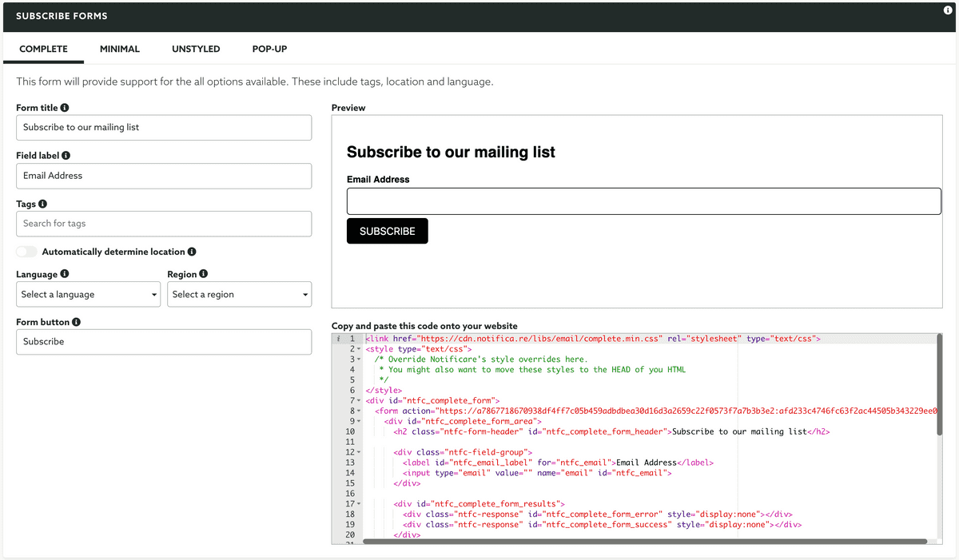Click the info marker beside code line 1

click(338, 339)
